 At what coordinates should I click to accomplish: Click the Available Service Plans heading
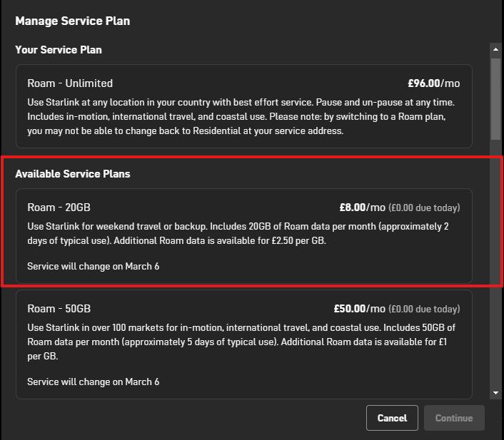tap(73, 174)
